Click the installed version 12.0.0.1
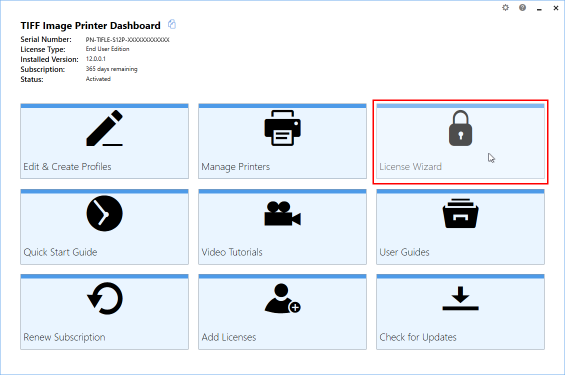 tap(95, 59)
